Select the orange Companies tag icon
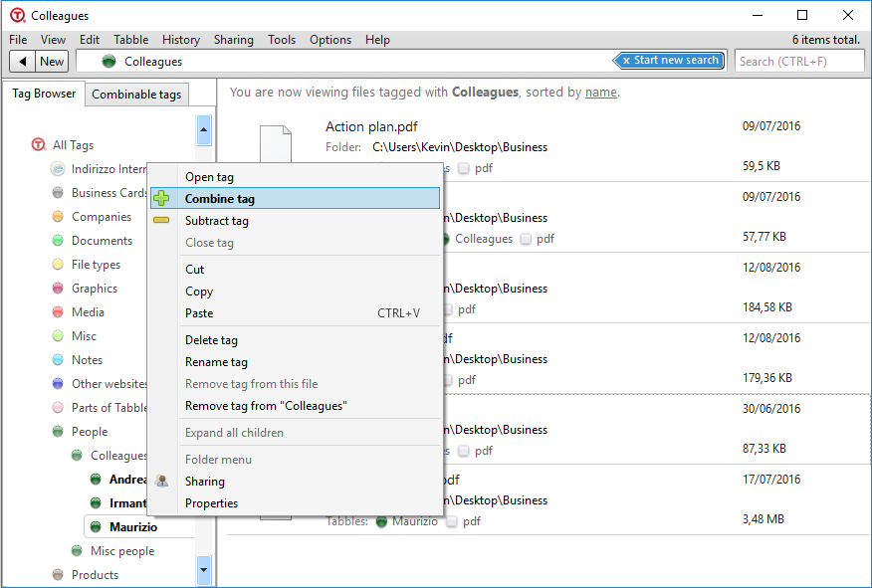 pos(58,217)
